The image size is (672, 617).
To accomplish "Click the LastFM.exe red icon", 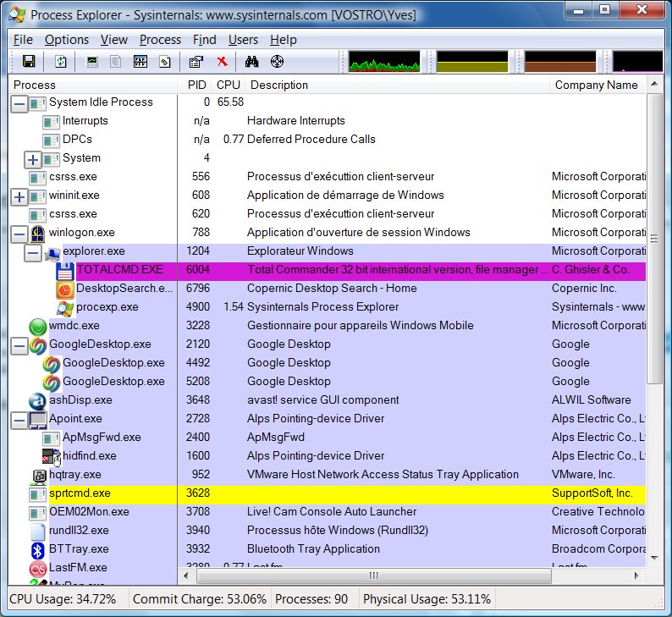I will [38, 569].
